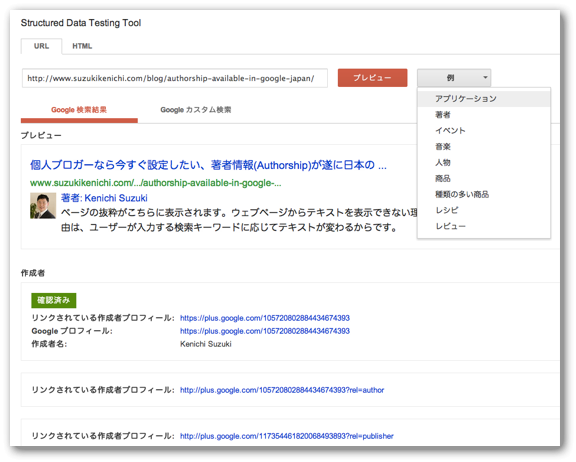The height and width of the screenshot is (462, 576).
Task: Click the green 確認済み badge
Action: coord(54,300)
